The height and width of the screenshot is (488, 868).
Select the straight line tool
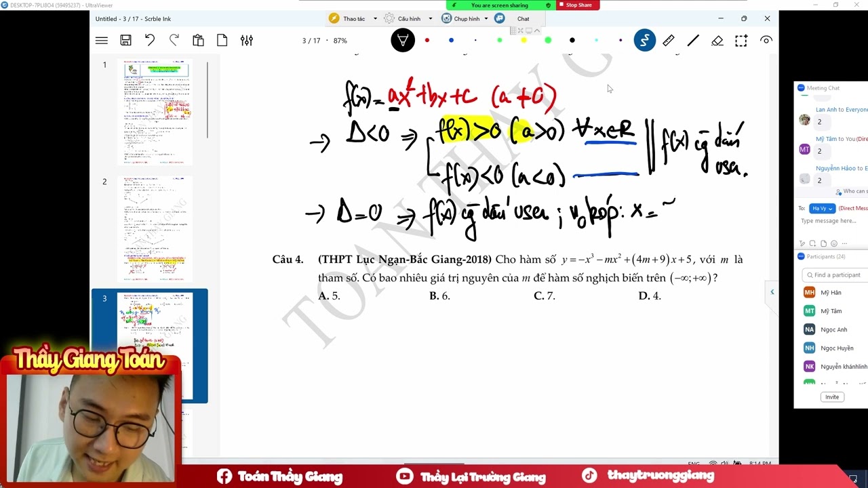pyautogui.click(x=693, y=41)
